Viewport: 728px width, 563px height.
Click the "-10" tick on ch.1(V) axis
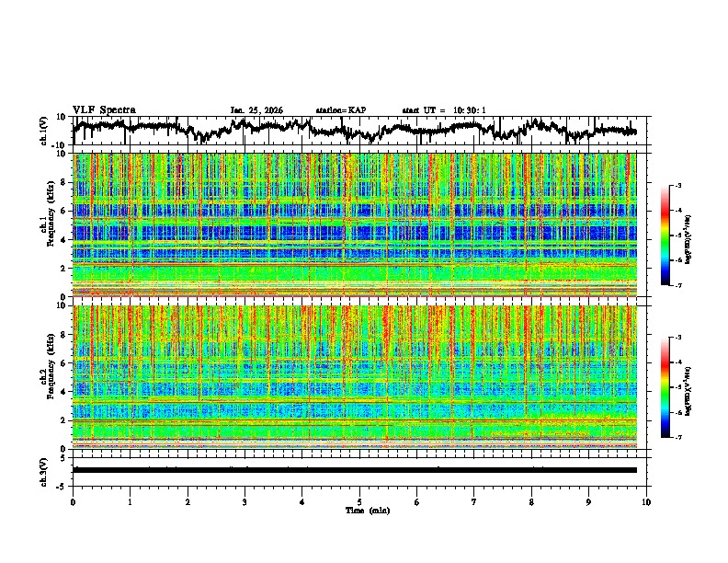pos(60,145)
